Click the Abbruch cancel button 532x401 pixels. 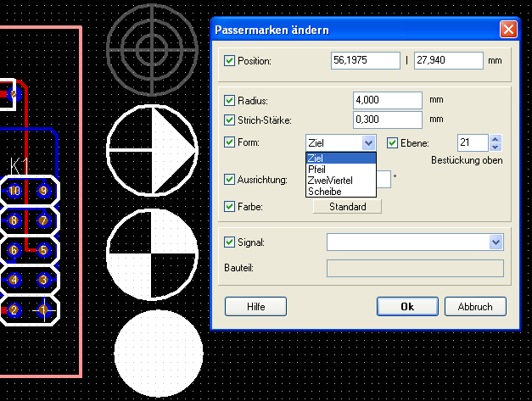(x=475, y=306)
